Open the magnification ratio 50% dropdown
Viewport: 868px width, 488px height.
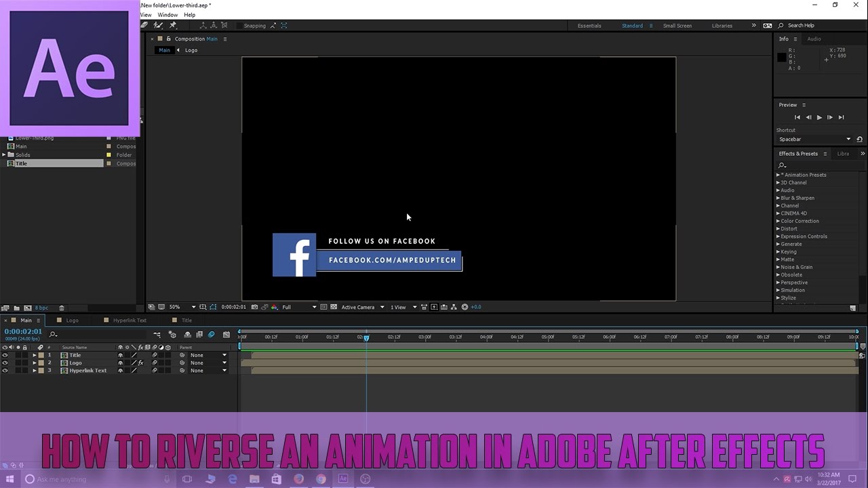182,307
